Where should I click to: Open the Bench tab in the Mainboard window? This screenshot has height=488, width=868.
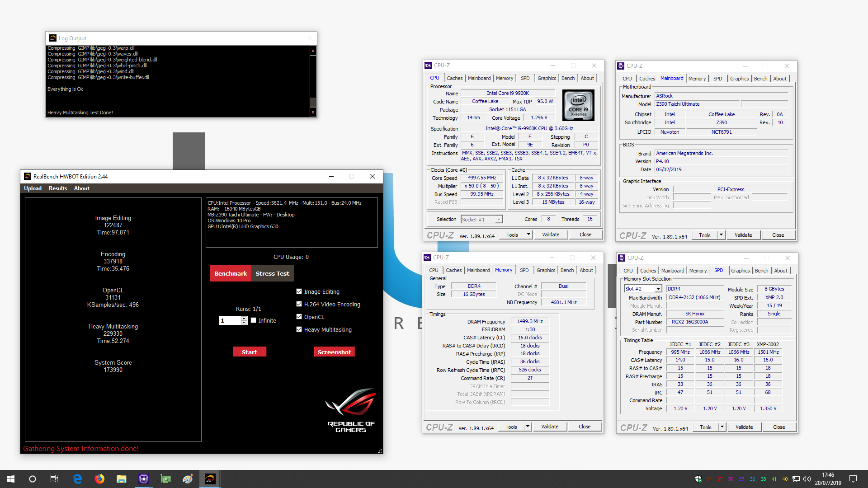click(760, 79)
